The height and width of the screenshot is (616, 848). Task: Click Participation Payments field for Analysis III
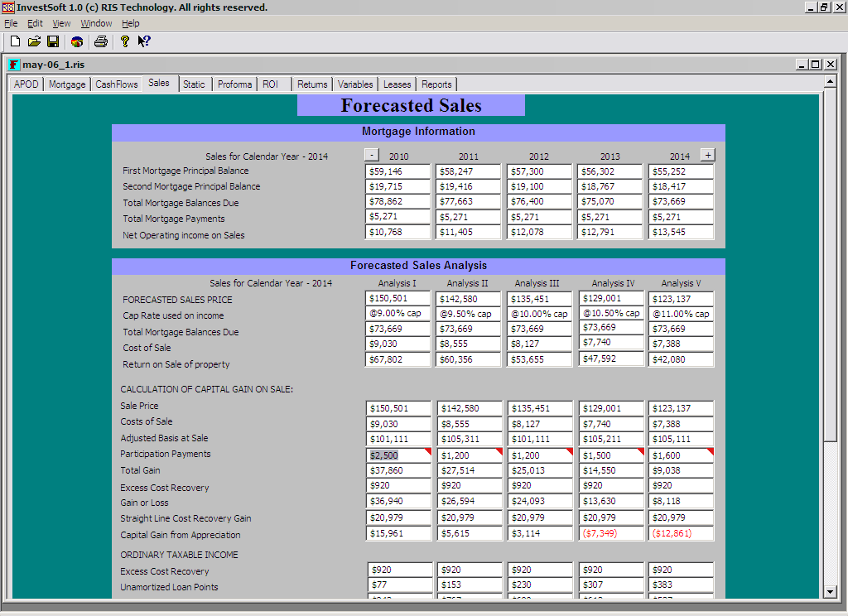click(x=540, y=455)
